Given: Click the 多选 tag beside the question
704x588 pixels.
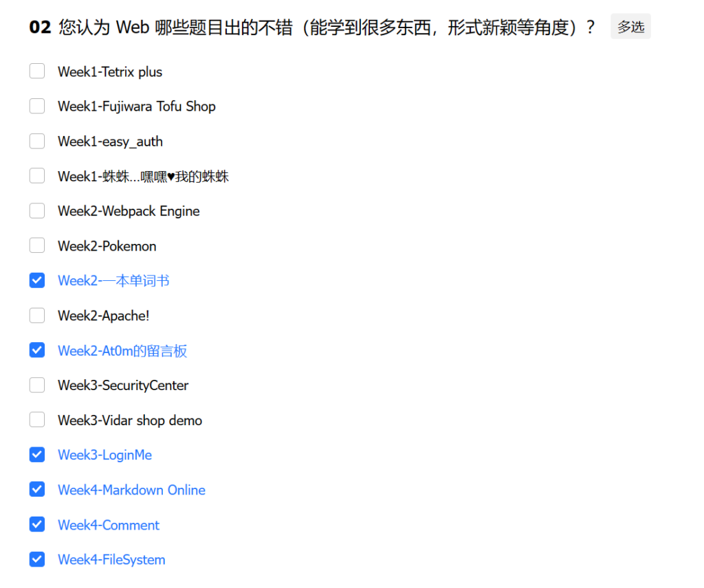Looking at the screenshot, I should coord(630,27).
